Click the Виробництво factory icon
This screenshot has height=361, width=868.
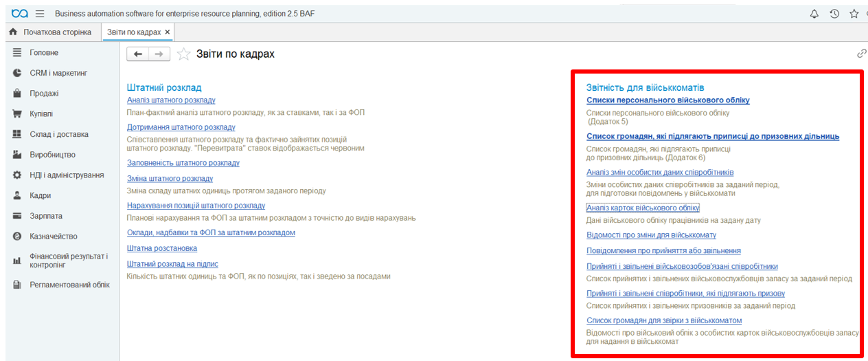(17, 155)
